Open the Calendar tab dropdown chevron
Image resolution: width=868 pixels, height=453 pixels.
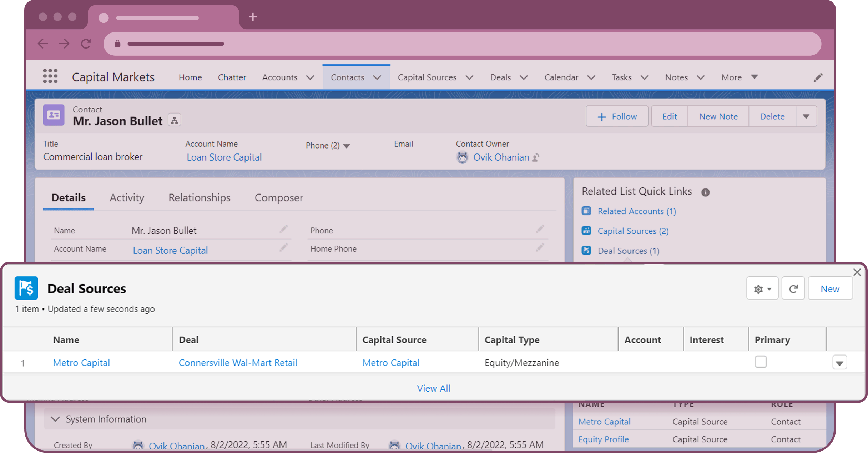point(591,77)
